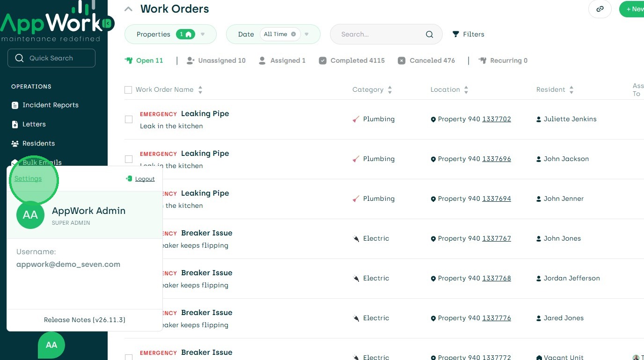Click the AppWork Admin name

tap(89, 211)
